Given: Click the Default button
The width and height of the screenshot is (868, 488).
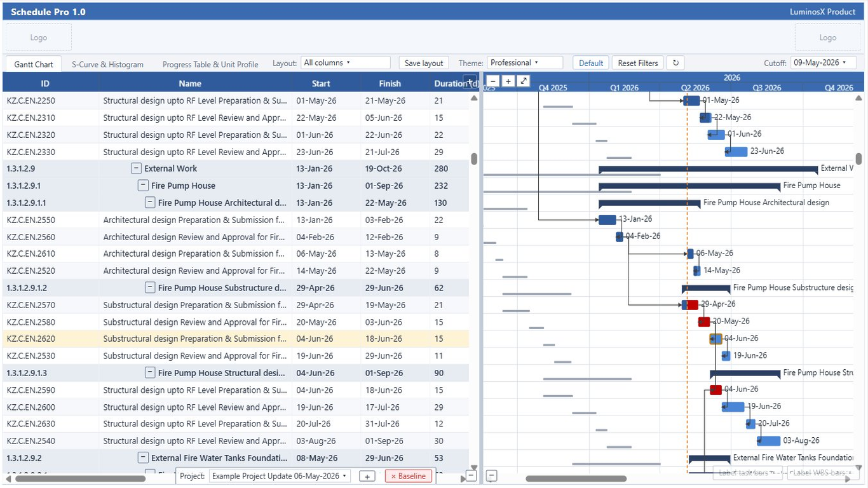Looking at the screenshot, I should pos(591,63).
